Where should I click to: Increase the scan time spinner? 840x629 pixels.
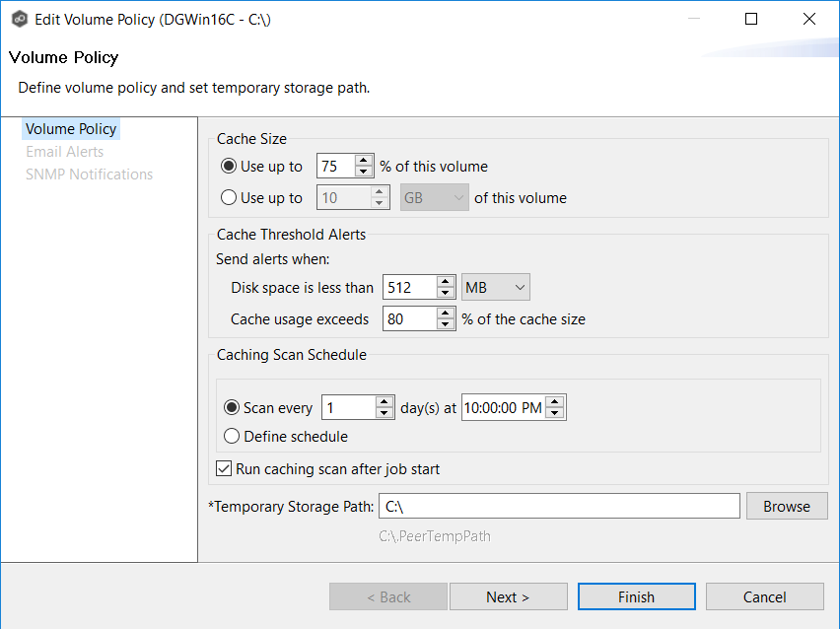(x=556, y=402)
